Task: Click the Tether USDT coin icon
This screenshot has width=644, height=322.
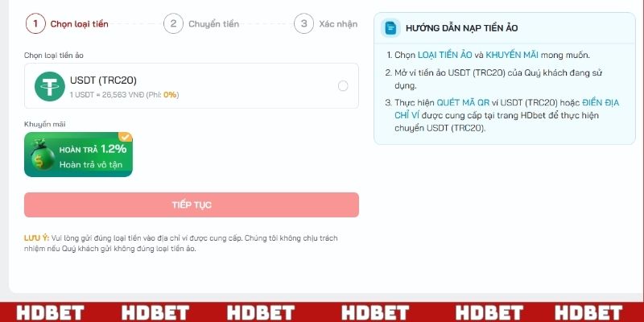Action: point(50,86)
